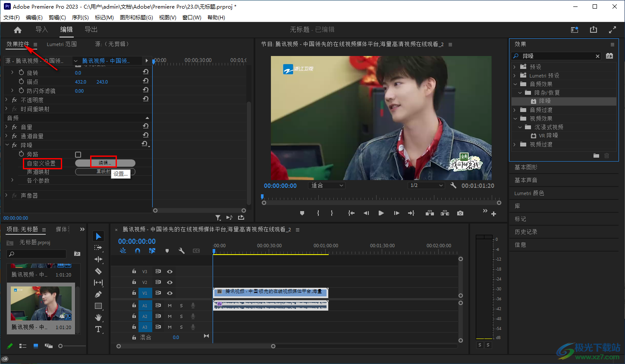Expand the 不透明度 effect properties
The width and height of the screenshot is (625, 364).
pyautogui.click(x=6, y=100)
